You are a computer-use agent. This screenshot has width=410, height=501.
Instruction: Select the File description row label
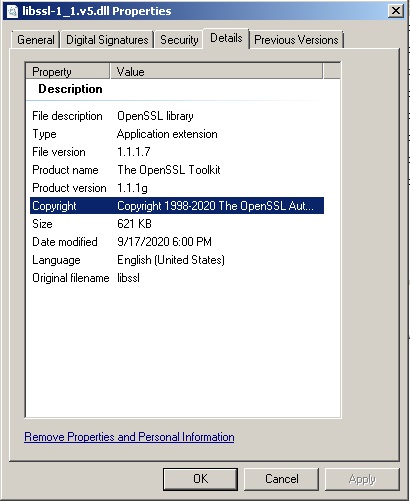(67, 116)
